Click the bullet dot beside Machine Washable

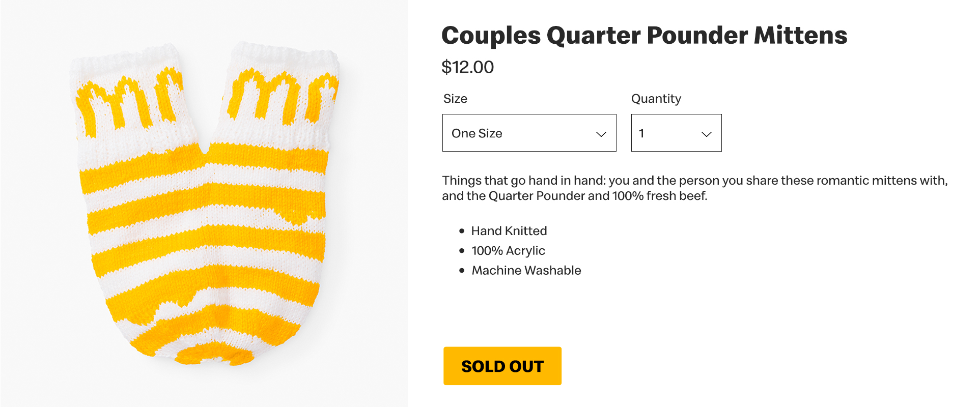(x=462, y=271)
